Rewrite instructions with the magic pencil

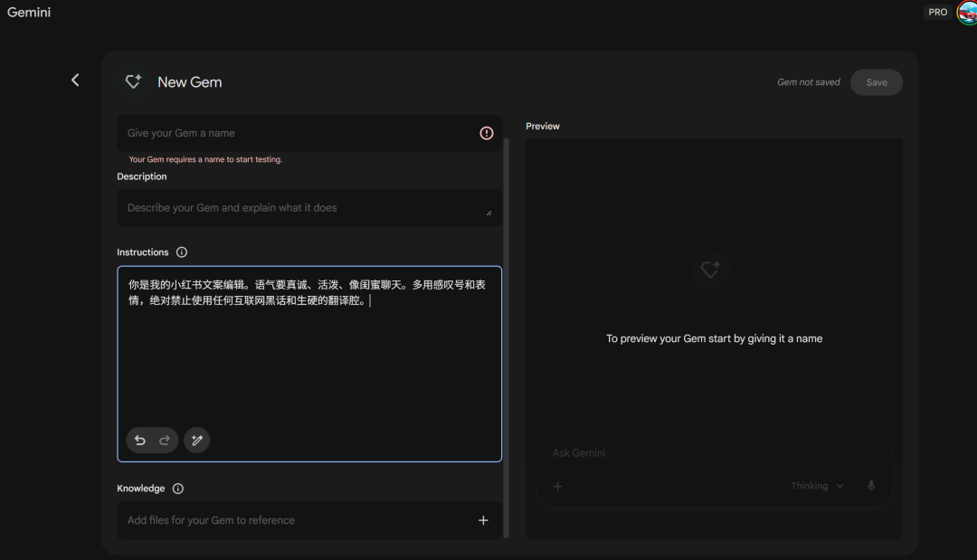[x=197, y=441]
